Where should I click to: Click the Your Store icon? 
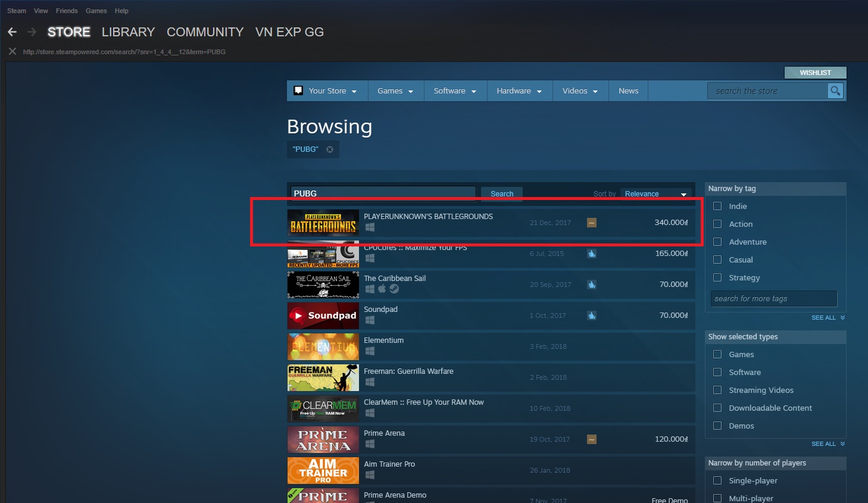pyautogui.click(x=299, y=90)
